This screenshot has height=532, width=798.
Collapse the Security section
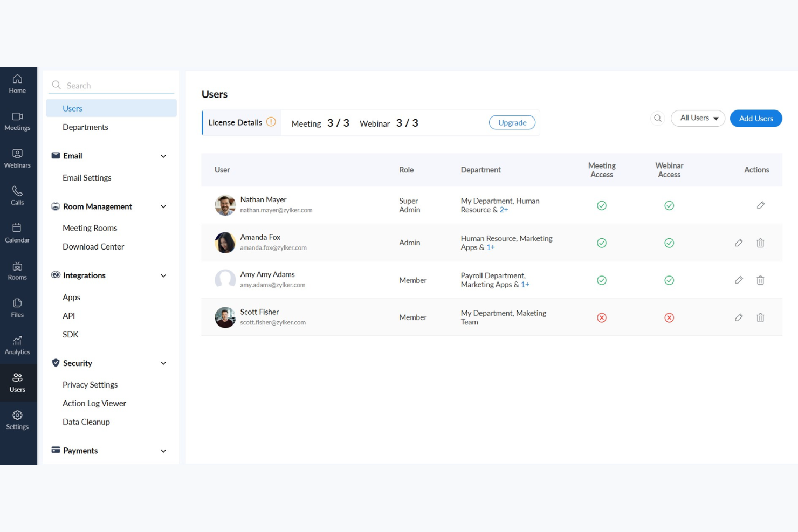coord(163,363)
